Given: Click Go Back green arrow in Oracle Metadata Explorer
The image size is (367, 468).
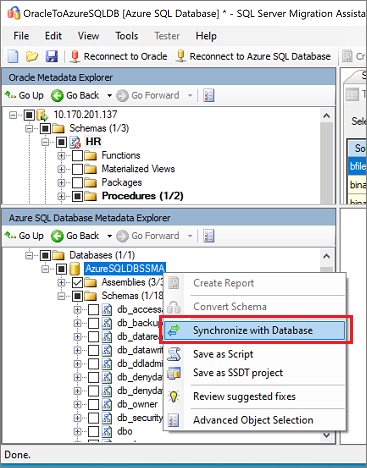Looking at the screenshot, I should (x=57, y=96).
